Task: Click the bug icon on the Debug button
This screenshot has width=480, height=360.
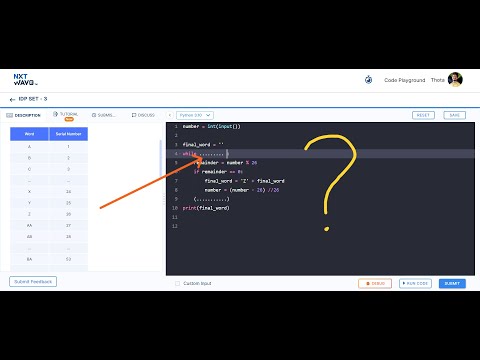Action: click(x=368, y=283)
